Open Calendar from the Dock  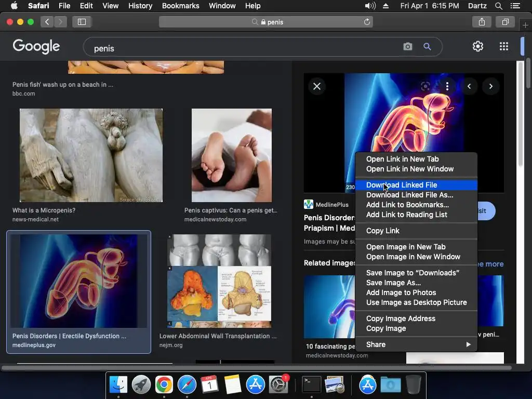209,384
